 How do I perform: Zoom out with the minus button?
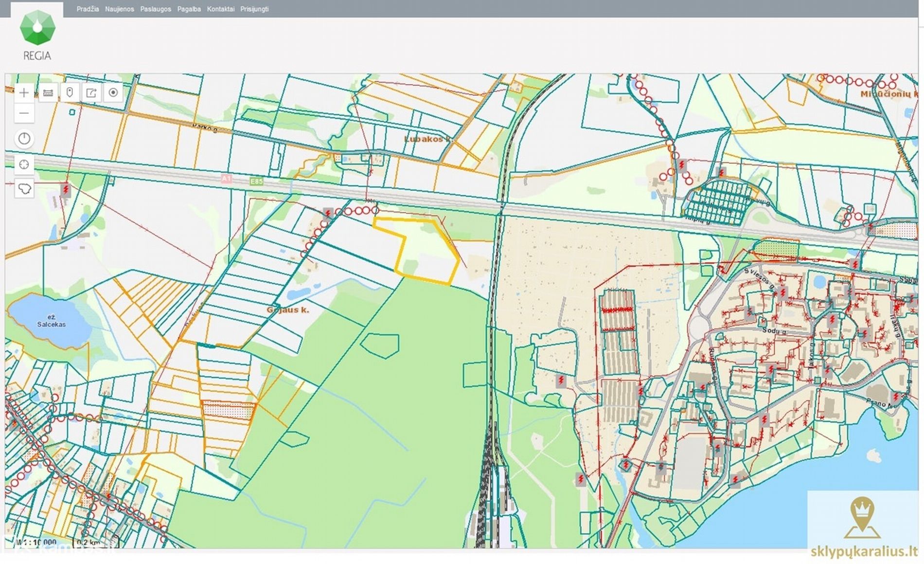(x=24, y=113)
